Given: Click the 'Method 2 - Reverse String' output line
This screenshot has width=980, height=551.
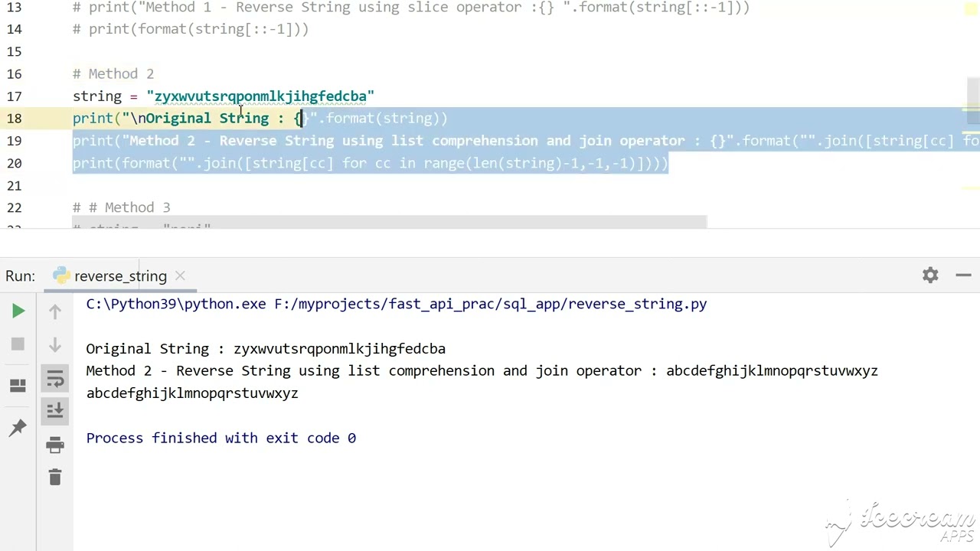Looking at the screenshot, I should tap(482, 371).
